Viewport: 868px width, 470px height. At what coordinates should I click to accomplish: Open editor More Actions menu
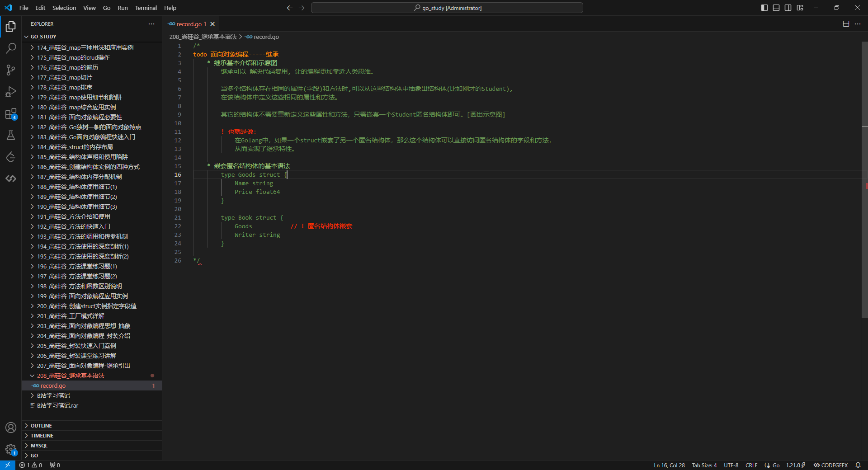tap(858, 24)
